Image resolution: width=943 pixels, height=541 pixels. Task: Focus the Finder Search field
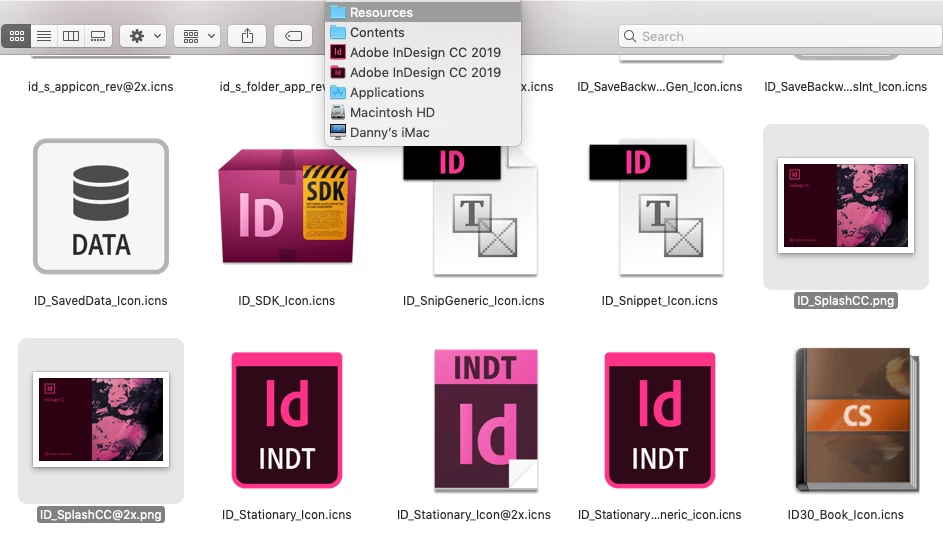click(x=780, y=36)
